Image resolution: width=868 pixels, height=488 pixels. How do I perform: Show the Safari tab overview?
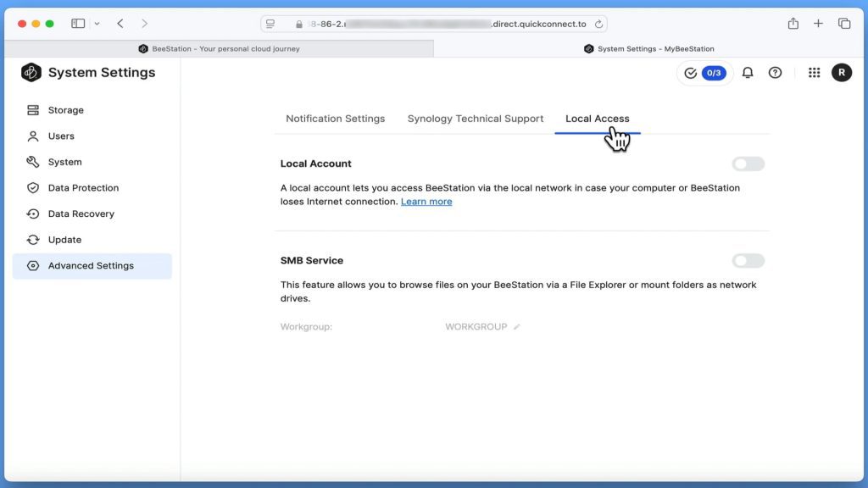pyautogui.click(x=844, y=23)
